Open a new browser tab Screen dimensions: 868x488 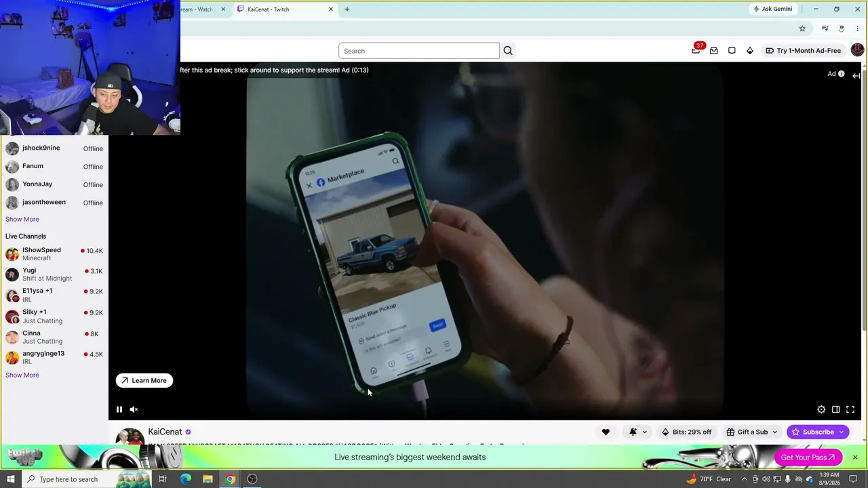point(347,9)
